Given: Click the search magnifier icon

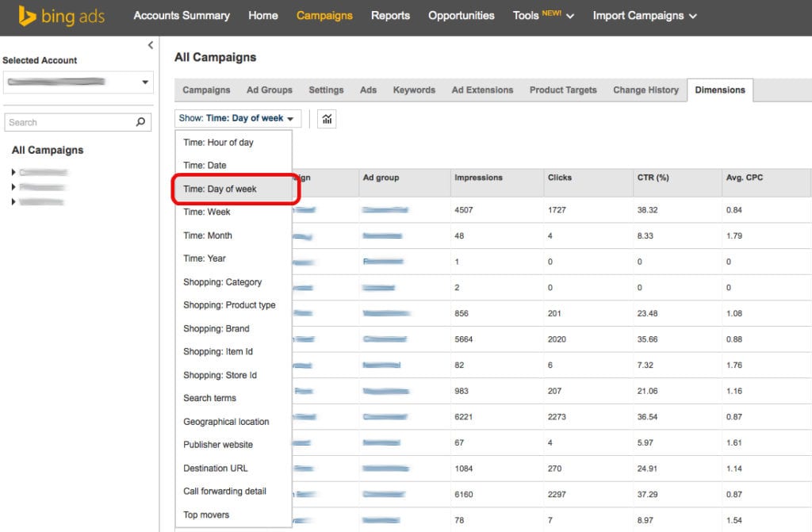Looking at the screenshot, I should 140,122.
